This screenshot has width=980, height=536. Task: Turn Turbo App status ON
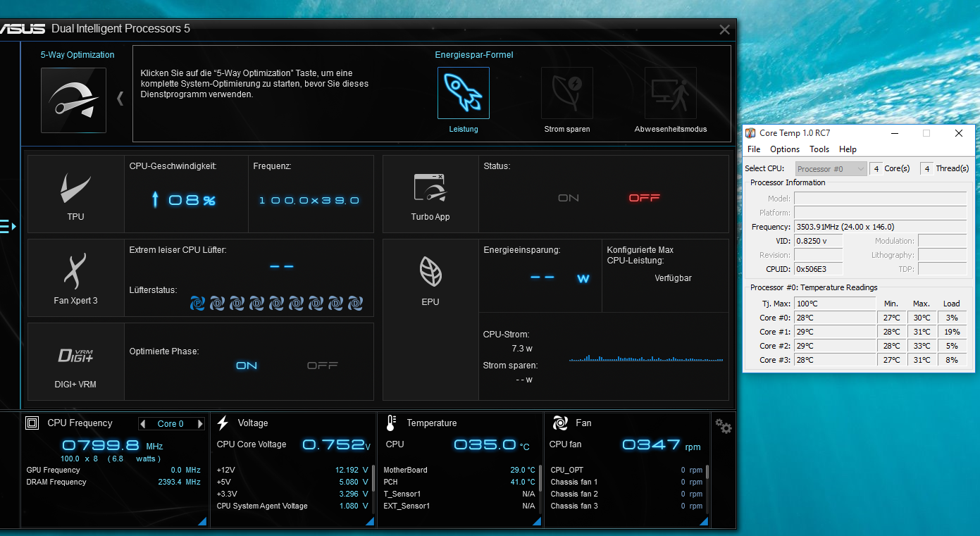point(569,198)
